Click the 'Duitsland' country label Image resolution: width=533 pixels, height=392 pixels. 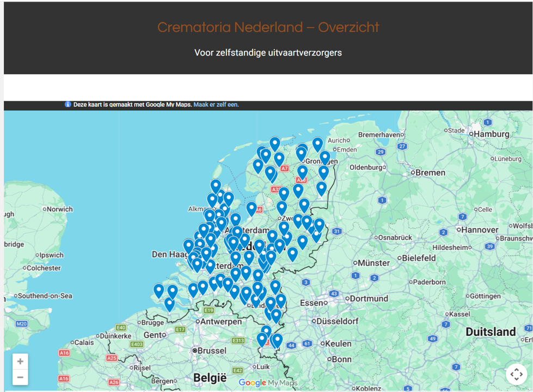click(x=490, y=332)
